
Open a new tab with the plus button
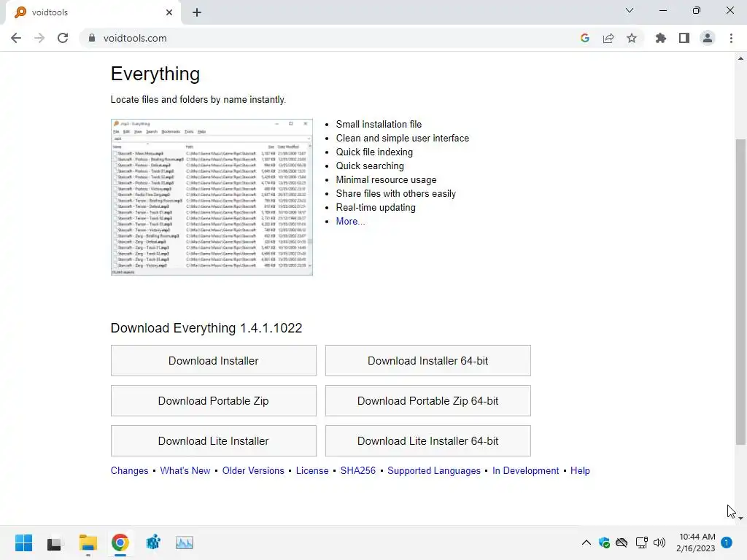197,12
